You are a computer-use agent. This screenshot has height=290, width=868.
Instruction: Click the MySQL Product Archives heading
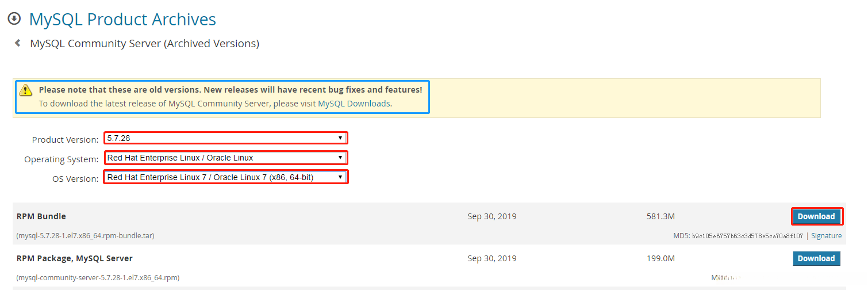tap(122, 19)
